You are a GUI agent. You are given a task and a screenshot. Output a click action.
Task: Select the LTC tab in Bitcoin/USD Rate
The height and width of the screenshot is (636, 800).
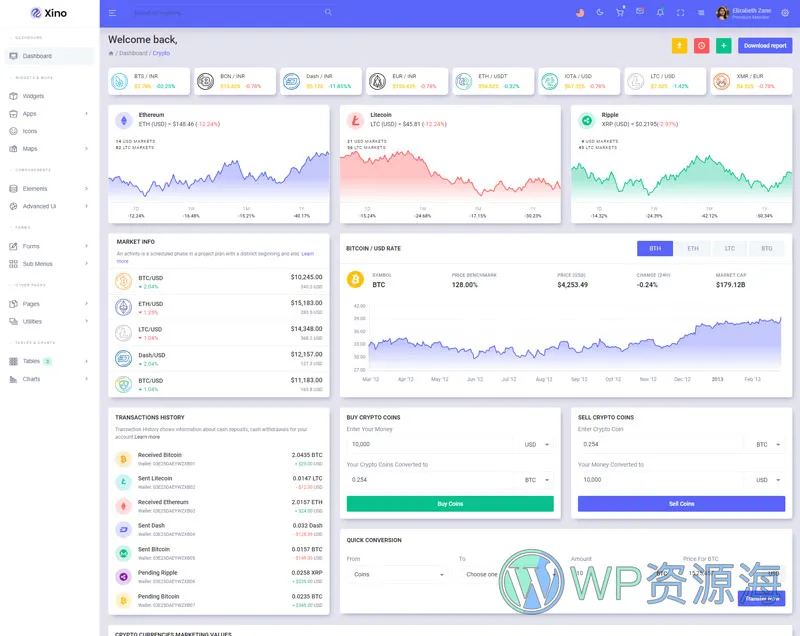tap(730, 248)
